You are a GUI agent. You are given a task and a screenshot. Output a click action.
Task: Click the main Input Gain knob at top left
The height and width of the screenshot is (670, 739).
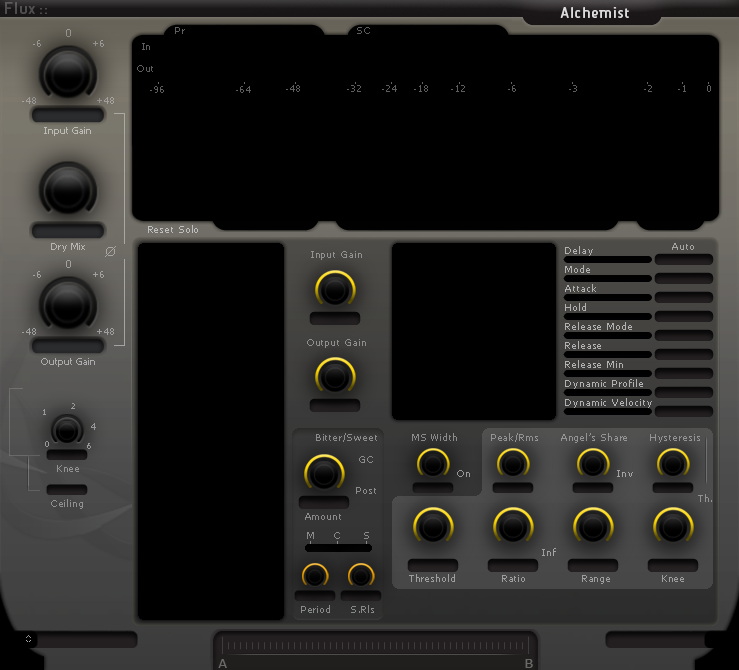[68, 74]
